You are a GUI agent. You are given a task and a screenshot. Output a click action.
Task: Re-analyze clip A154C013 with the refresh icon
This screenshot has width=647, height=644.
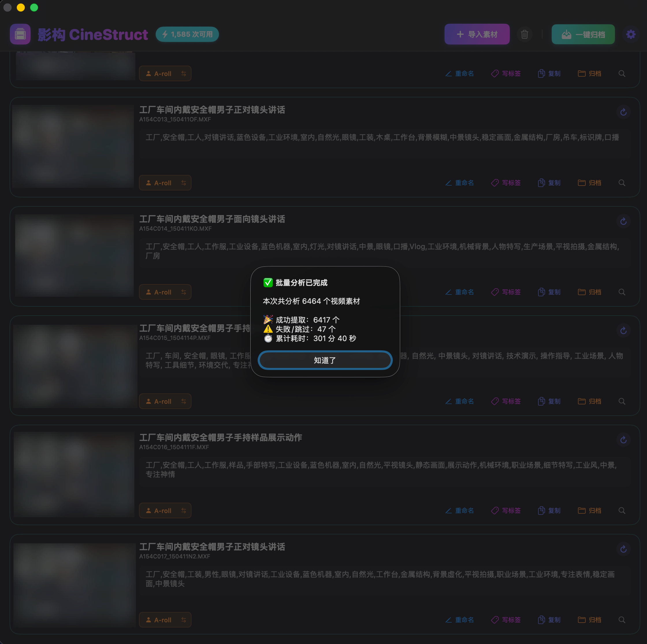pos(623,112)
